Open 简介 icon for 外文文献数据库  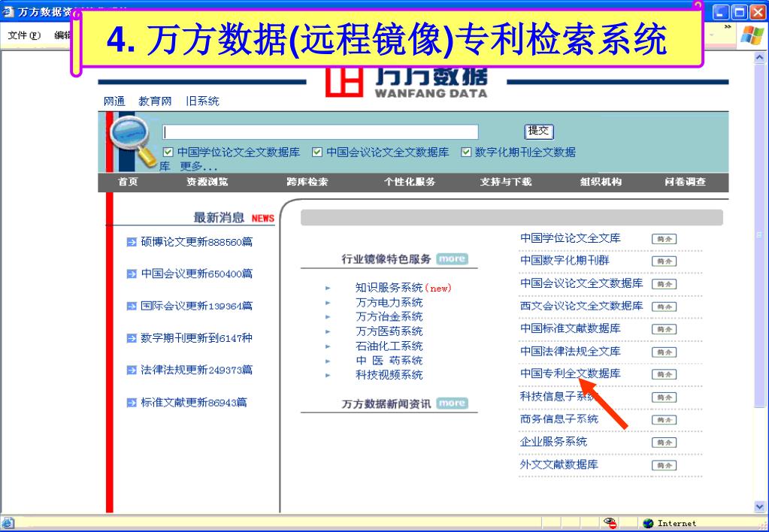[x=664, y=465]
